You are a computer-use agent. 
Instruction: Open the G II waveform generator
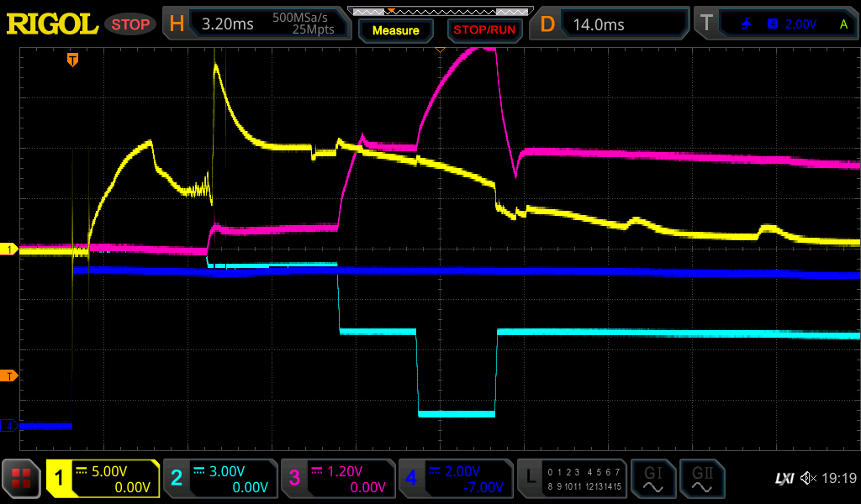click(x=701, y=479)
